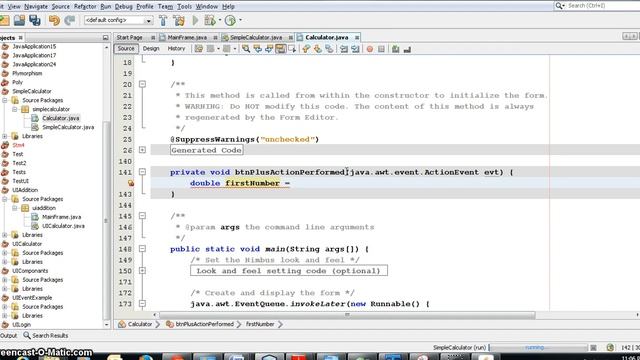Click the Next Bookmark icon
Image resolution: width=640 pixels, height=360 pixels.
[318, 49]
